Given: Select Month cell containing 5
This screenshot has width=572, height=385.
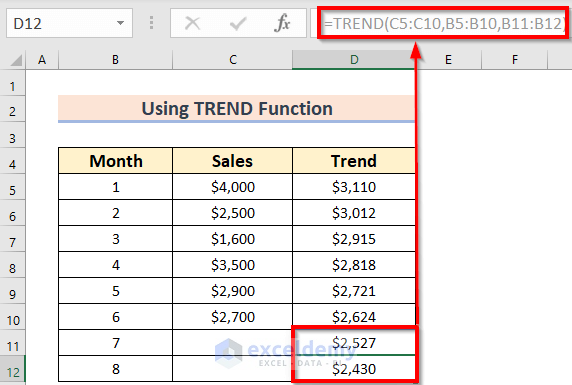Looking at the screenshot, I should [116, 291].
